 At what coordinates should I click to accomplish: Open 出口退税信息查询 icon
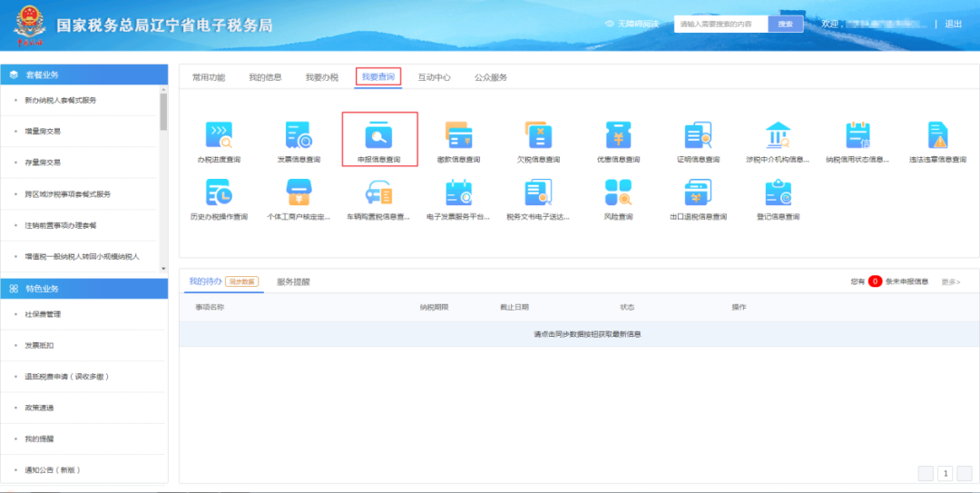[x=698, y=193]
